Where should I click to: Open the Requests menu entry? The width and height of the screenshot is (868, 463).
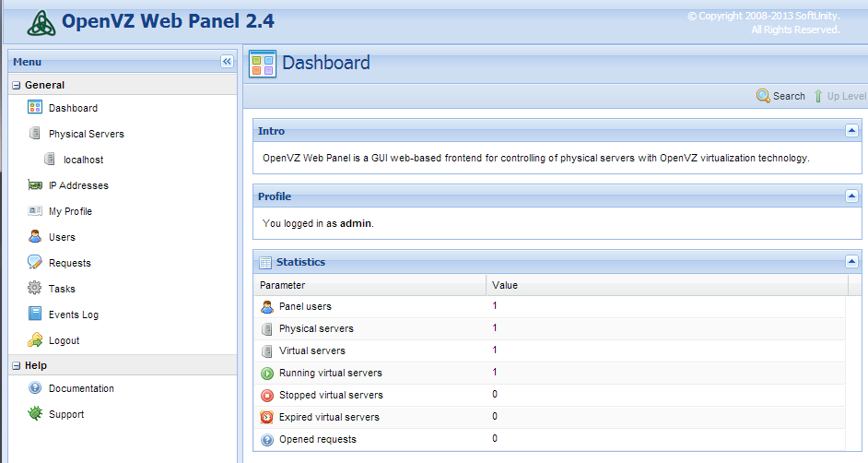70,263
